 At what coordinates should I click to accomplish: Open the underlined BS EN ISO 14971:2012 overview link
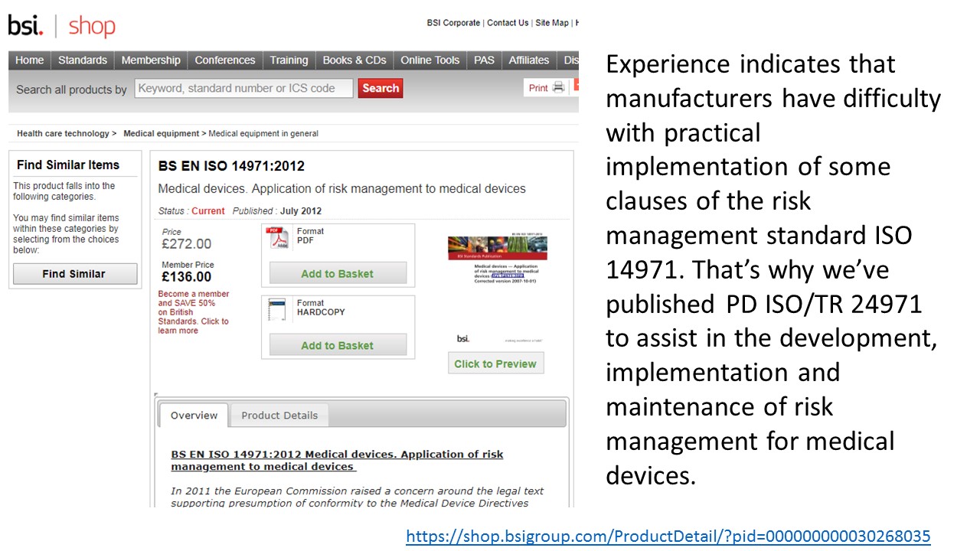pos(337,460)
